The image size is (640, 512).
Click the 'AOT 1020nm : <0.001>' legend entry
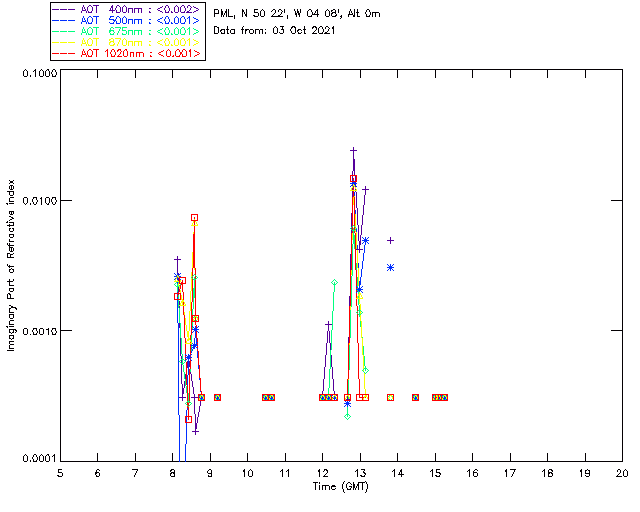(127, 53)
